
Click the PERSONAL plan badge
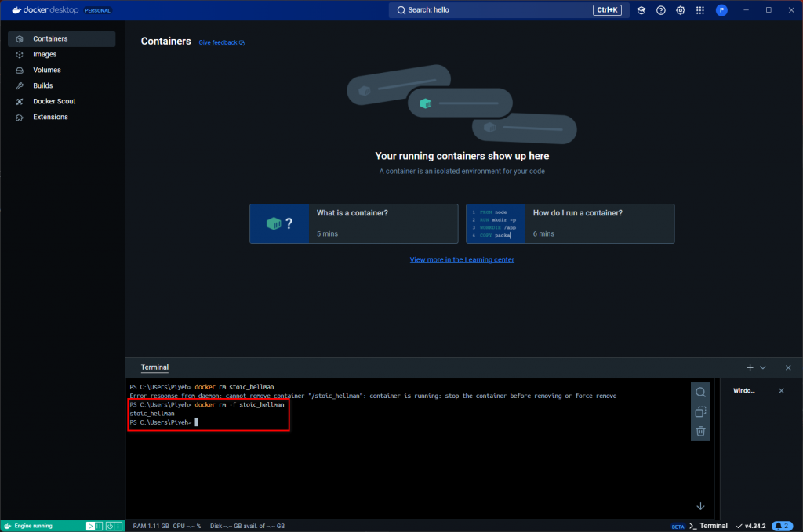[97, 10]
